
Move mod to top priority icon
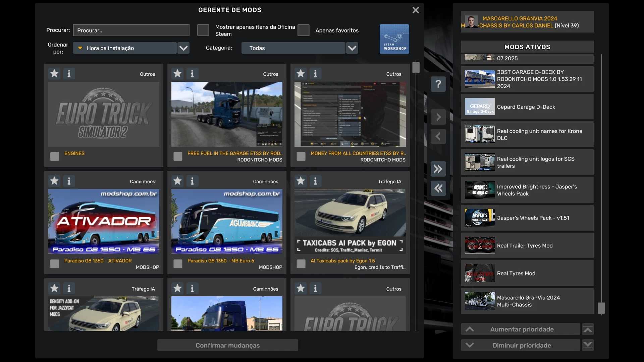(588, 329)
